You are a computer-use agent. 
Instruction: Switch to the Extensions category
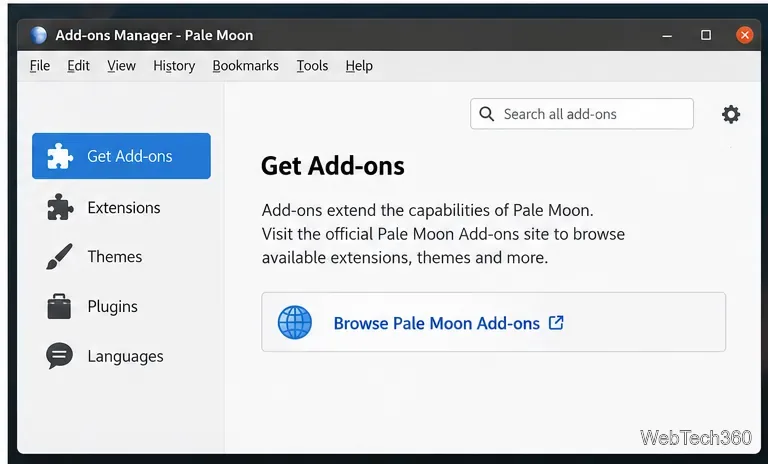[121, 207]
